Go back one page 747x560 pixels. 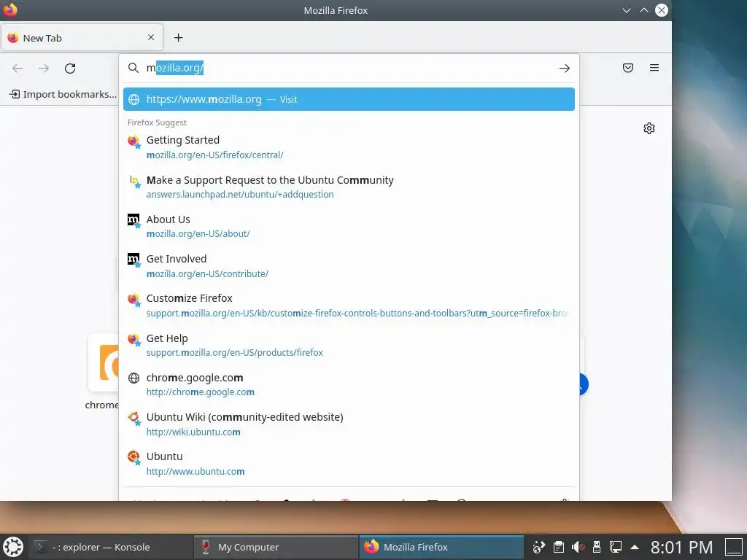tap(18, 68)
